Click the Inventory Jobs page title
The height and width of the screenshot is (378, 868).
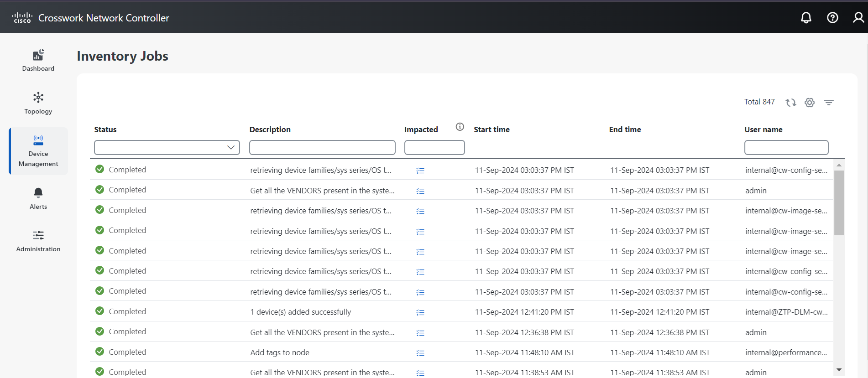coord(122,56)
